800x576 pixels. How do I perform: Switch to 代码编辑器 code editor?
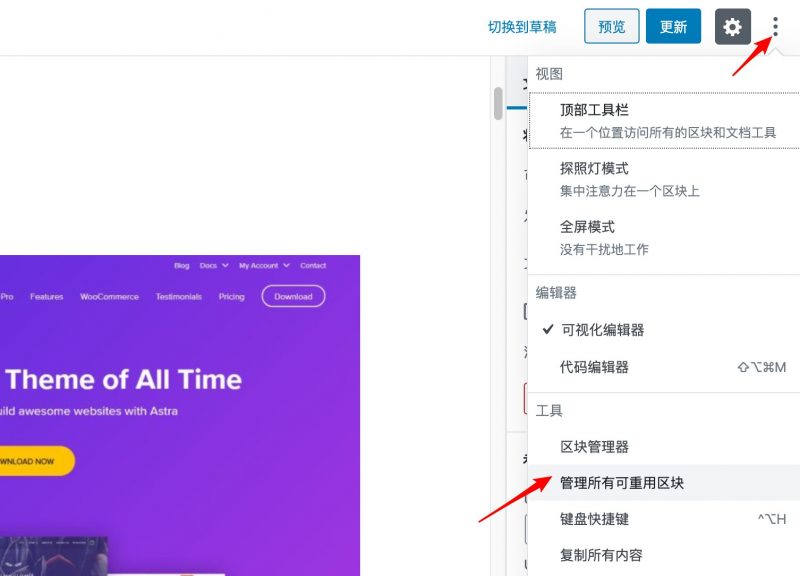pyautogui.click(x=665, y=367)
